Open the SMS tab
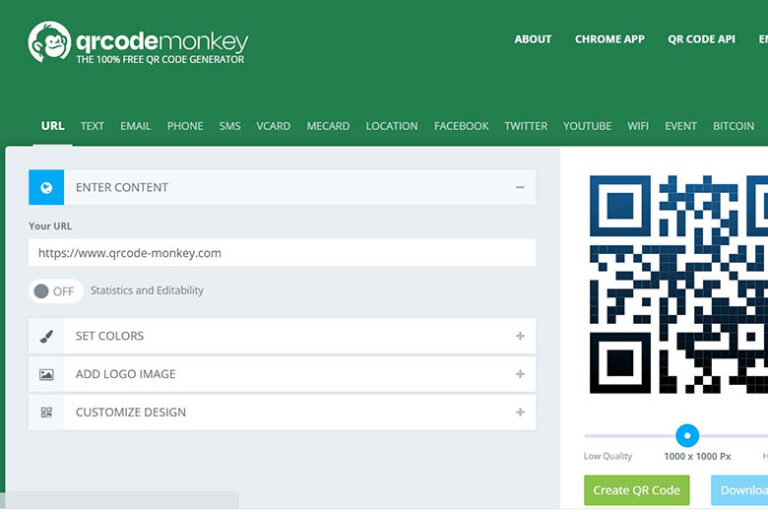The width and height of the screenshot is (768, 512). [230, 126]
